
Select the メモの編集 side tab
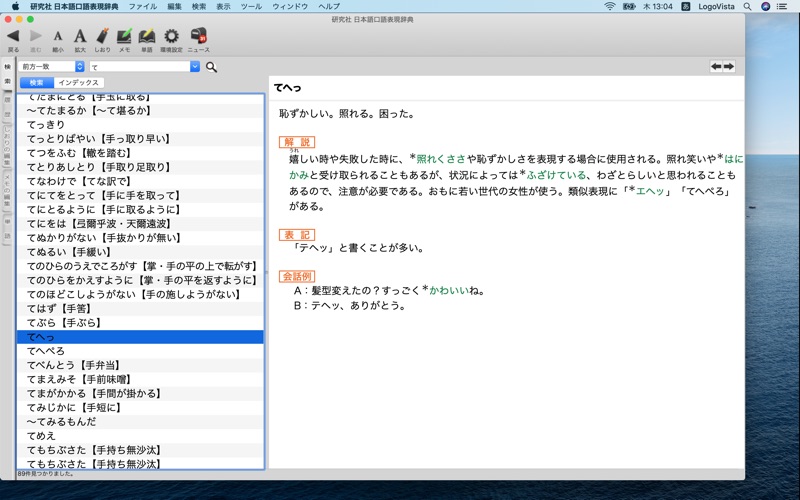(8, 190)
